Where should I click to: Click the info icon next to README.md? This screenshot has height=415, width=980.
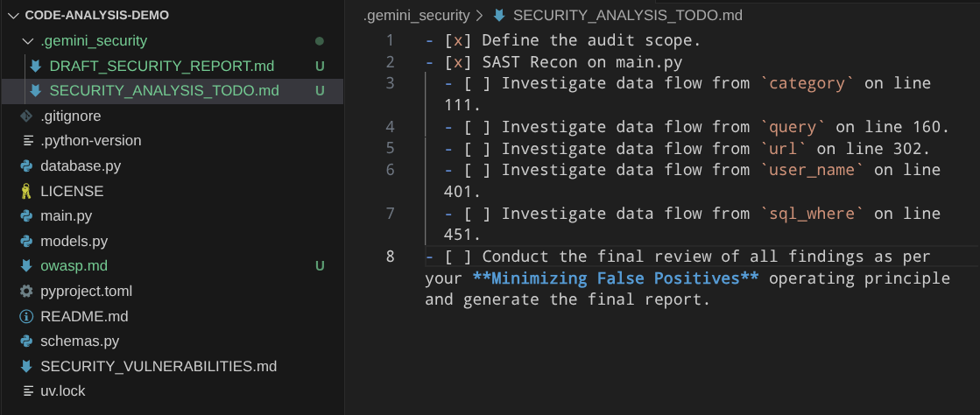[x=26, y=316]
